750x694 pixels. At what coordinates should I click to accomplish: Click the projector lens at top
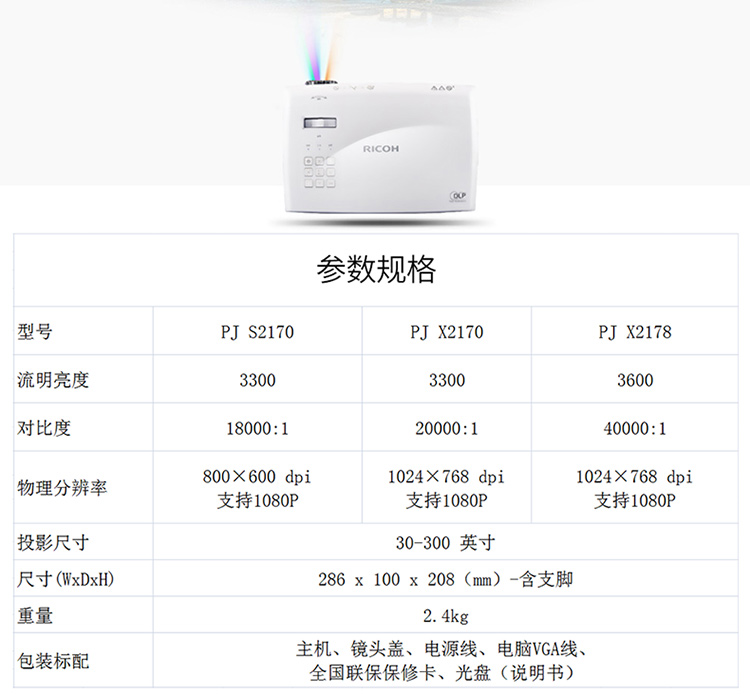coord(320,82)
